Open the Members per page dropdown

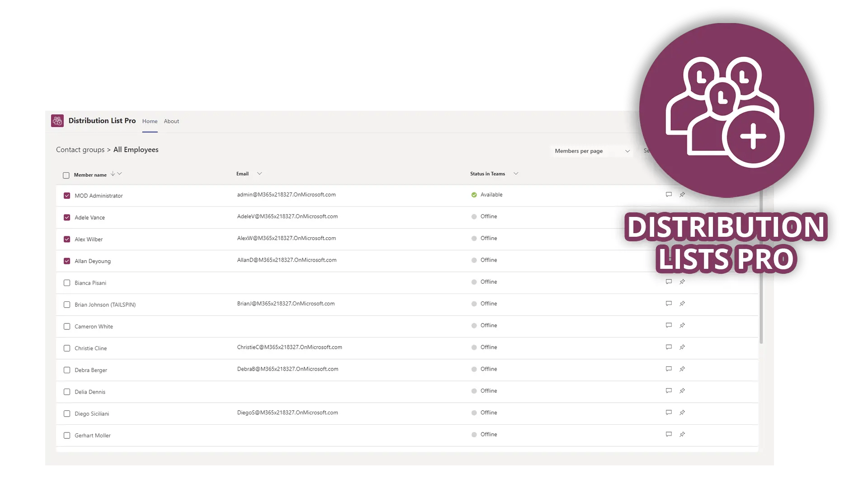click(591, 151)
